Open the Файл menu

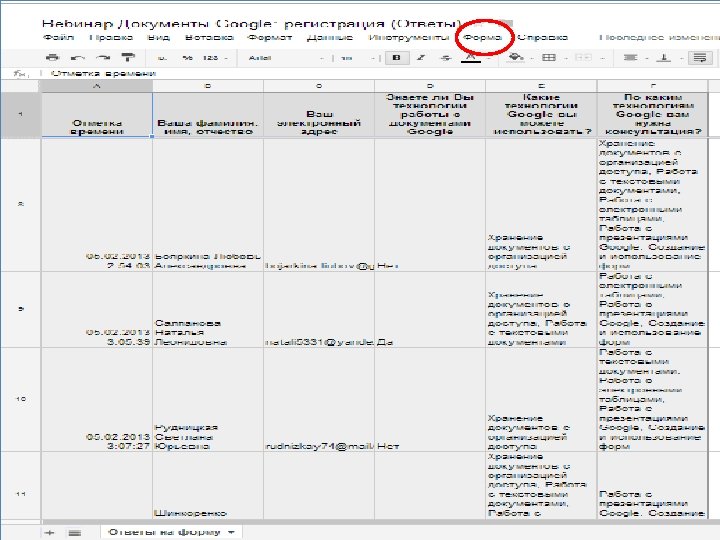pyautogui.click(x=58, y=37)
